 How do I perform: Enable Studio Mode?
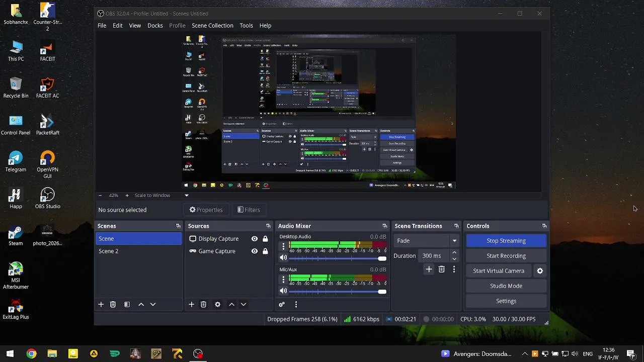[x=506, y=286]
